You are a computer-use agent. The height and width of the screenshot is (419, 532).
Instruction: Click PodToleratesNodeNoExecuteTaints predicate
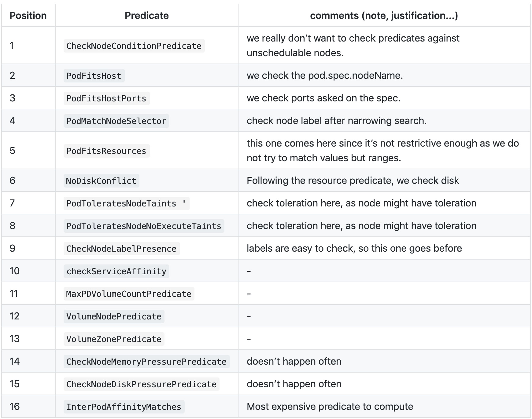tap(144, 226)
